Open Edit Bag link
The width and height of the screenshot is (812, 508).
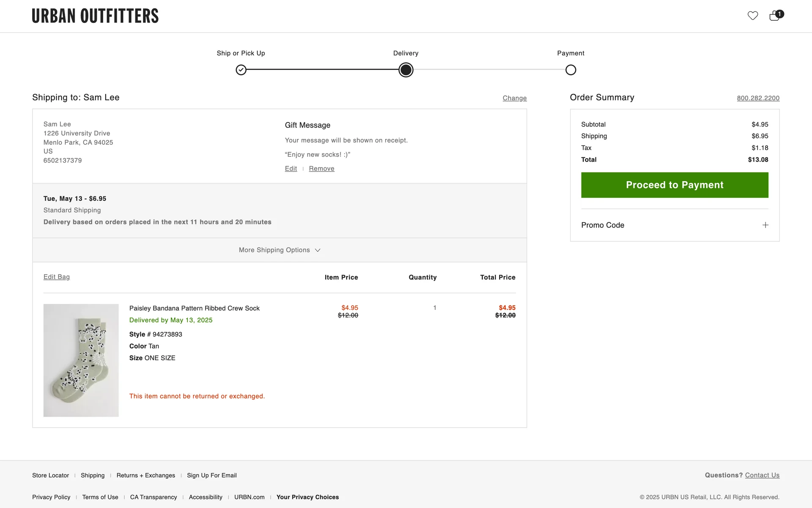pyautogui.click(x=56, y=277)
